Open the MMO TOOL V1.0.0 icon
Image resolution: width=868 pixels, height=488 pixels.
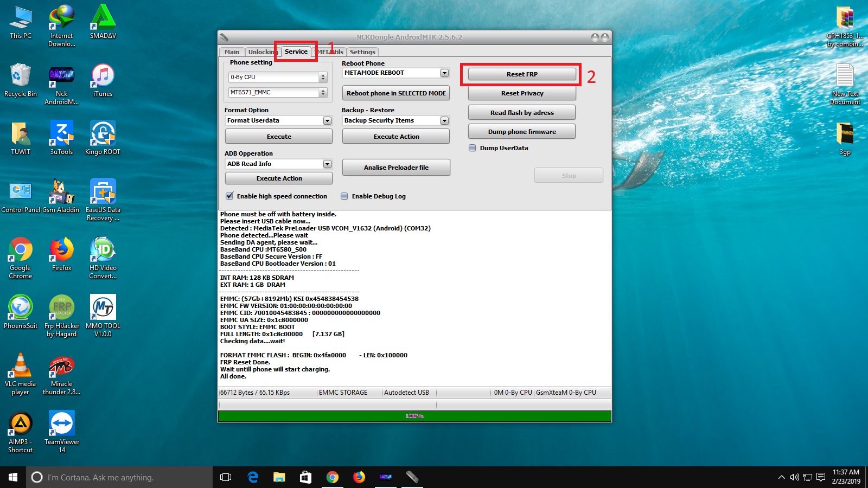103,316
